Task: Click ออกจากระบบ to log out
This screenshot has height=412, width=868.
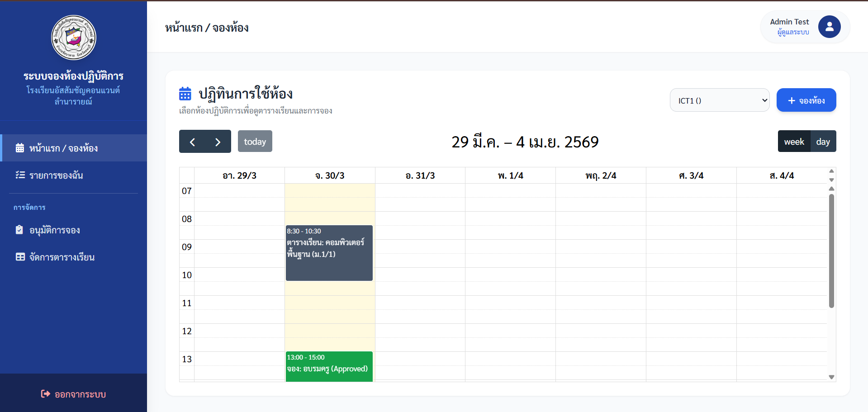Action: click(80, 394)
